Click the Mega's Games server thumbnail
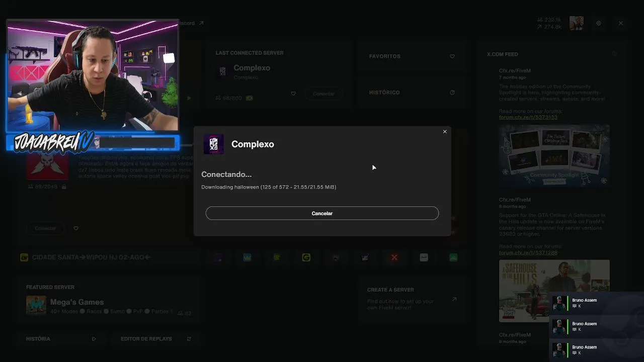The width and height of the screenshot is (644, 362). 36,305
